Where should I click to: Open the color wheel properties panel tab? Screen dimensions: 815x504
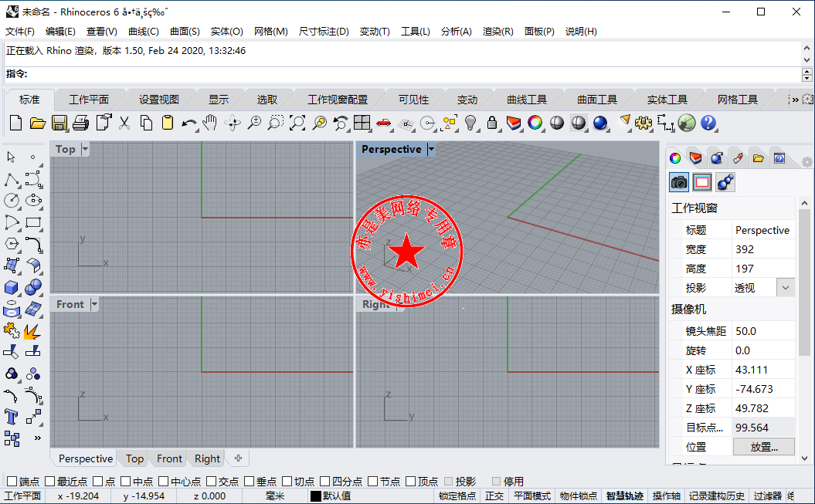coord(675,158)
